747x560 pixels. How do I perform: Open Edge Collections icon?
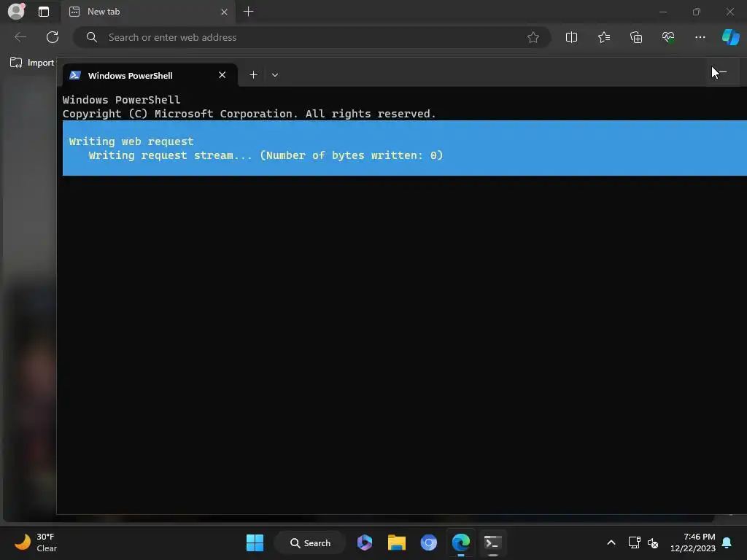(x=636, y=37)
